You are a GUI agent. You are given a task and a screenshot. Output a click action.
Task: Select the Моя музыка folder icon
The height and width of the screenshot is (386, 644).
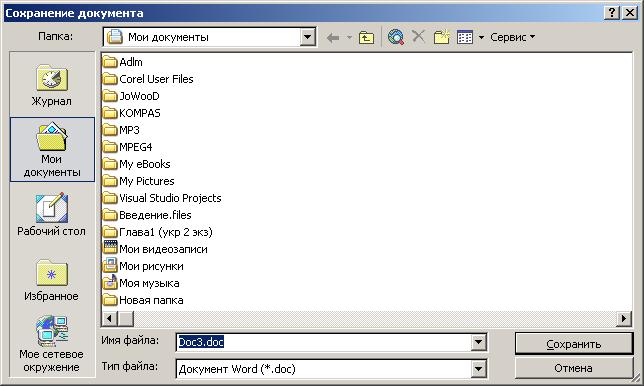coord(110,282)
